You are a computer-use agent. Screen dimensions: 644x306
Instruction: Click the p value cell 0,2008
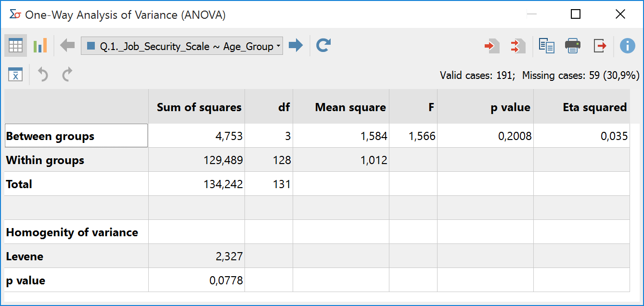(485, 136)
